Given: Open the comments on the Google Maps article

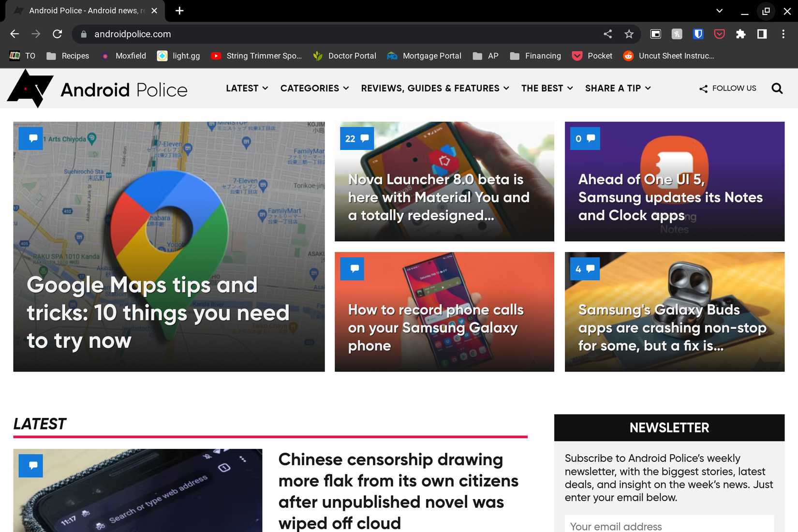Looking at the screenshot, I should click(x=30, y=138).
